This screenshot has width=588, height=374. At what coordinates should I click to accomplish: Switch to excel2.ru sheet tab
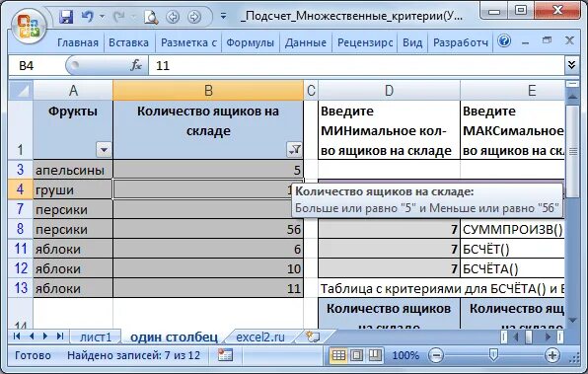pyautogui.click(x=260, y=337)
